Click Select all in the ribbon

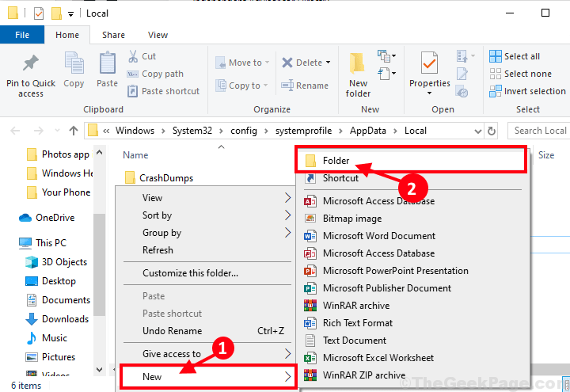[515, 56]
